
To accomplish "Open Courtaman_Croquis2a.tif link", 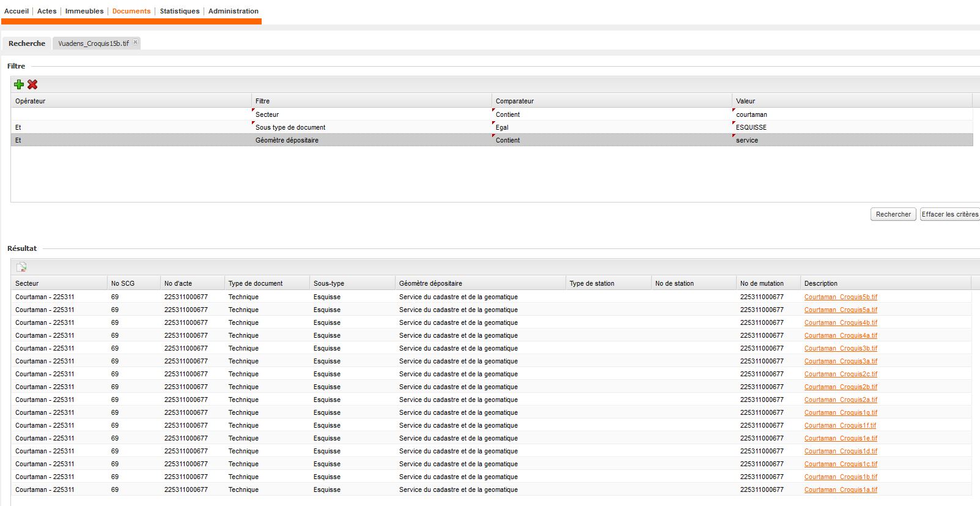I will pos(841,400).
